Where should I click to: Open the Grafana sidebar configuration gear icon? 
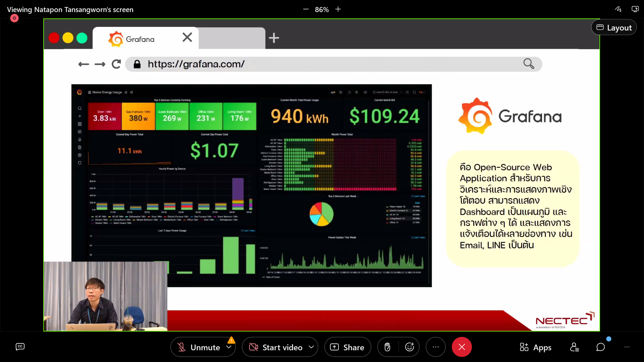tap(79, 155)
